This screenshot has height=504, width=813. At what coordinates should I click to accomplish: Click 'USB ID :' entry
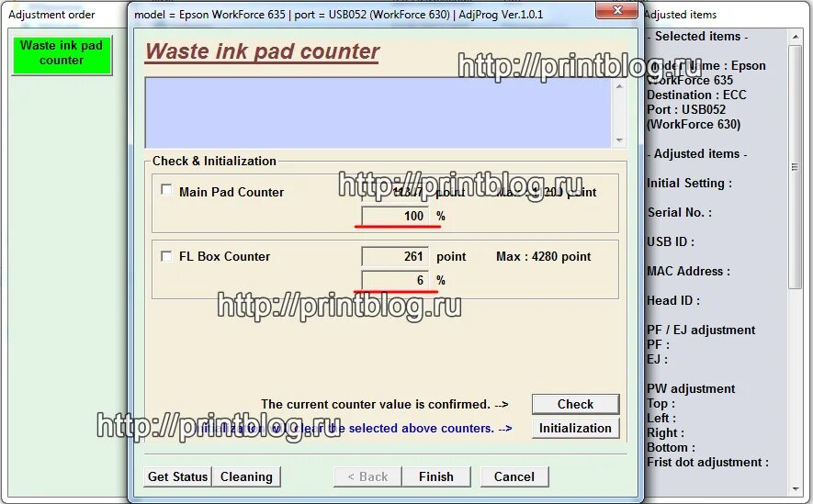[671, 241]
